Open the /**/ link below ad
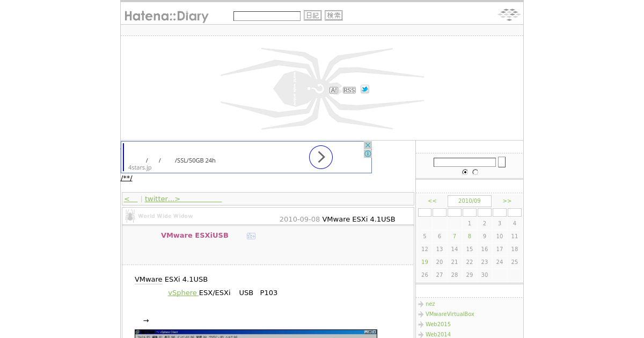 coord(127,178)
